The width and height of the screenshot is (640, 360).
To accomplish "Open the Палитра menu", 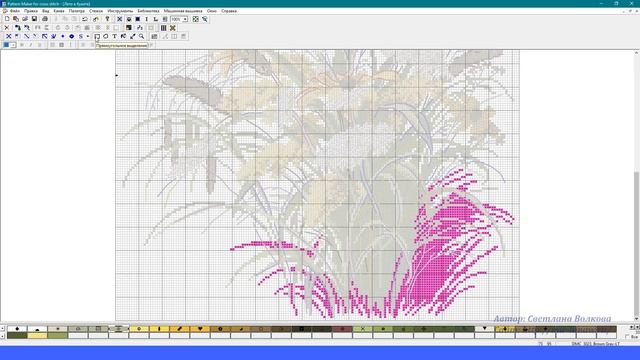I will (x=77, y=11).
